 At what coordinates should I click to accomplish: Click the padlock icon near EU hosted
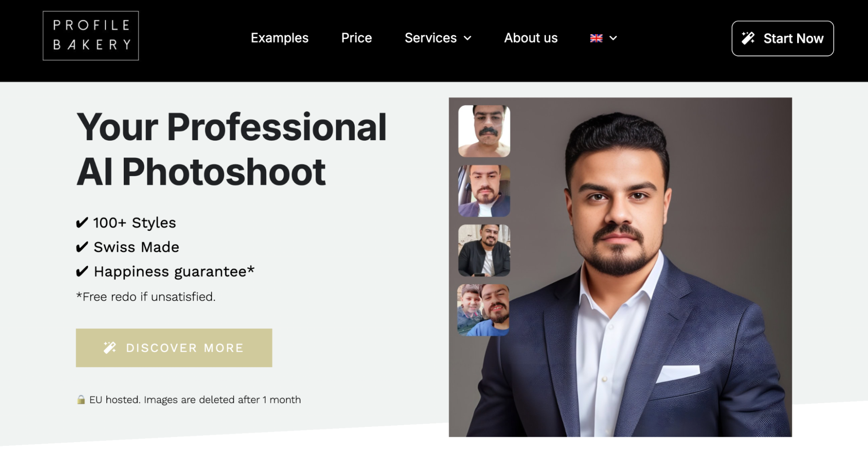81,400
